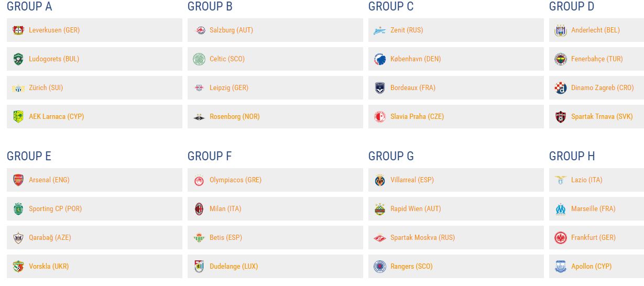
Task: Select the Dudelange (LUX) team row
Action: (x=275, y=267)
